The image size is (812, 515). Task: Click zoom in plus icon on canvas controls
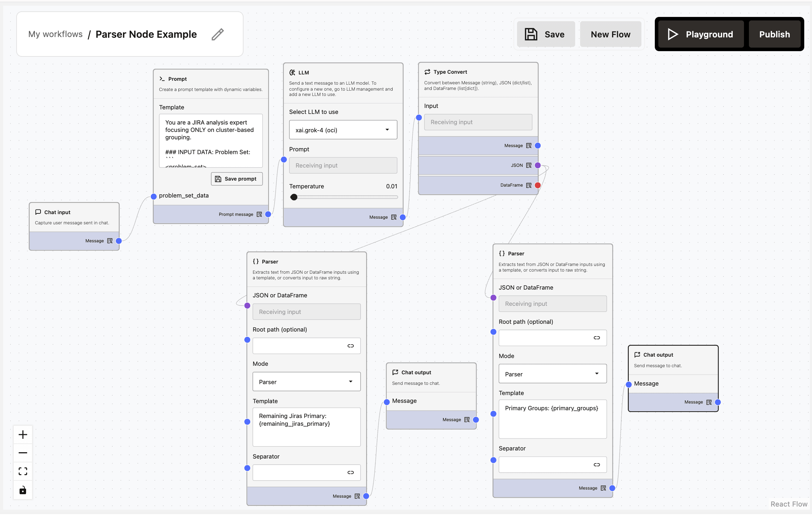(23, 435)
